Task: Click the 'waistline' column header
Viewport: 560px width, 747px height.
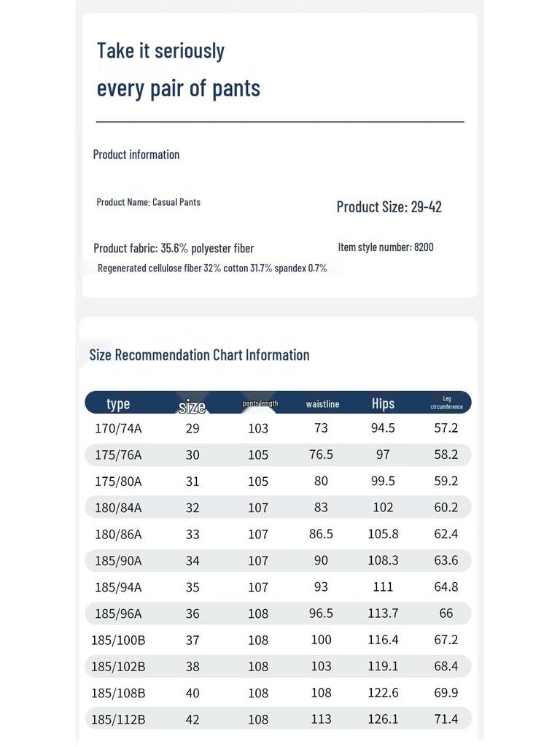Action: (322, 404)
